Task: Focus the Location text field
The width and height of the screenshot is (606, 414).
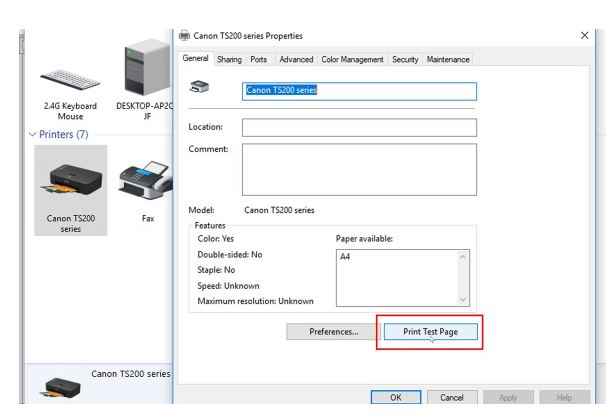Action: point(359,128)
